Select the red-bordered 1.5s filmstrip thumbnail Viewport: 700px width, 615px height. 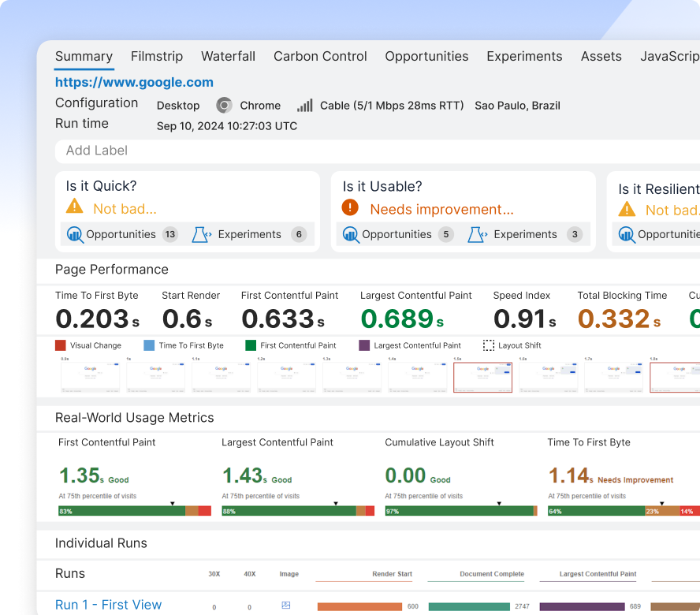[x=482, y=378]
